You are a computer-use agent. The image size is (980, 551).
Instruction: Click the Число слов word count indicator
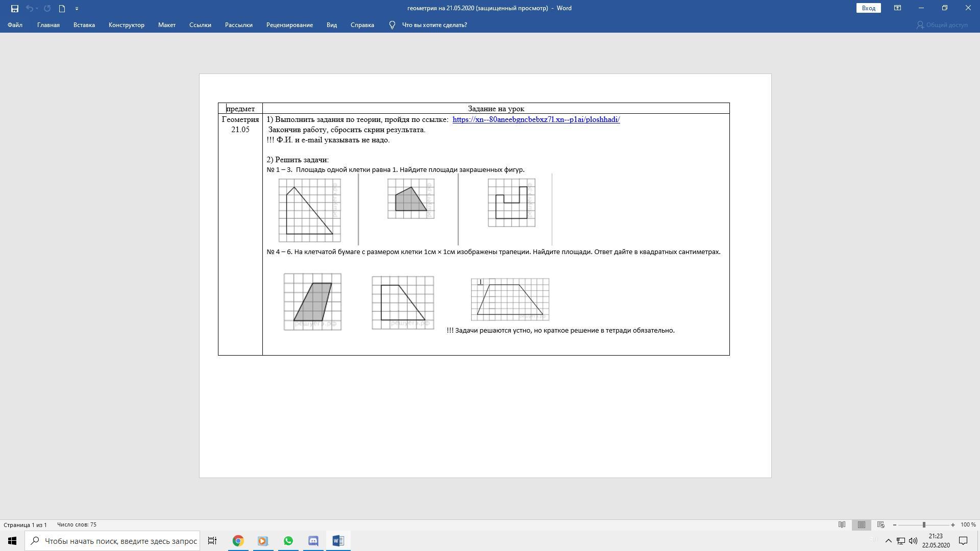(x=77, y=524)
